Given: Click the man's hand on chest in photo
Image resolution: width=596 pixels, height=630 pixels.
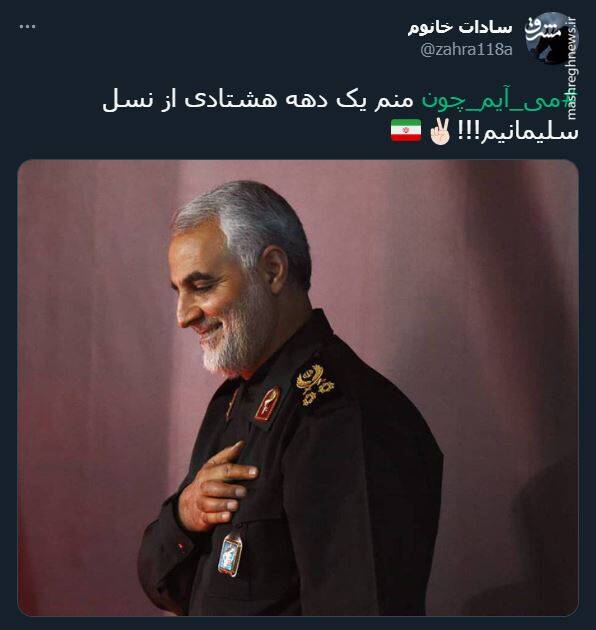Looking at the screenshot, I should (x=217, y=488).
